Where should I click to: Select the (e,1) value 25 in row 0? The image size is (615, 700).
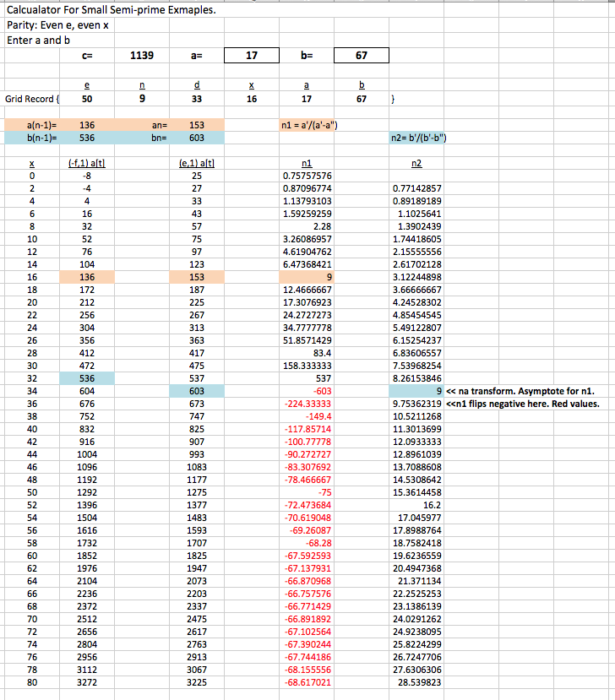point(197,176)
